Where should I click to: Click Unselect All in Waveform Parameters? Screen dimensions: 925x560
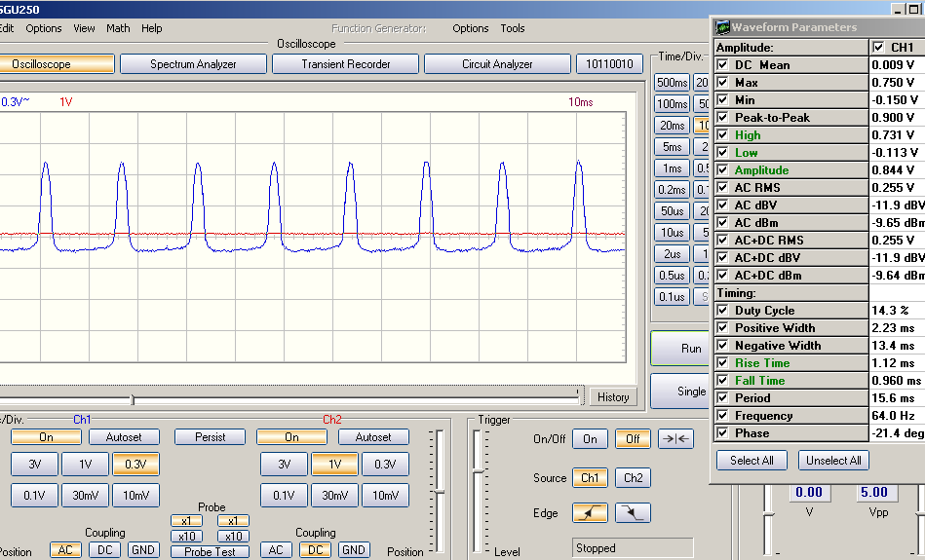click(x=833, y=461)
